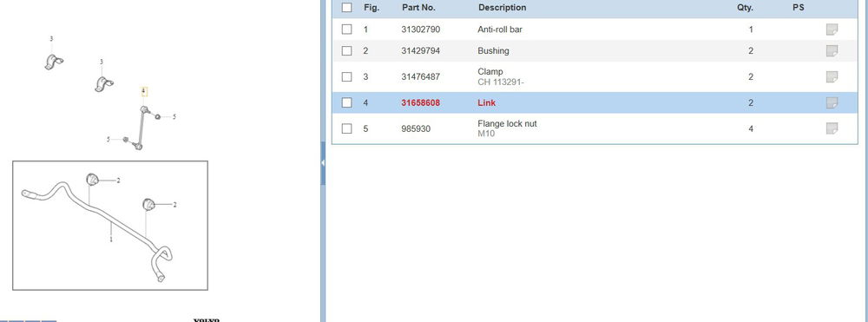The height and width of the screenshot is (322, 868).
Task: Open note icon for Bushing row
Action: point(832,51)
